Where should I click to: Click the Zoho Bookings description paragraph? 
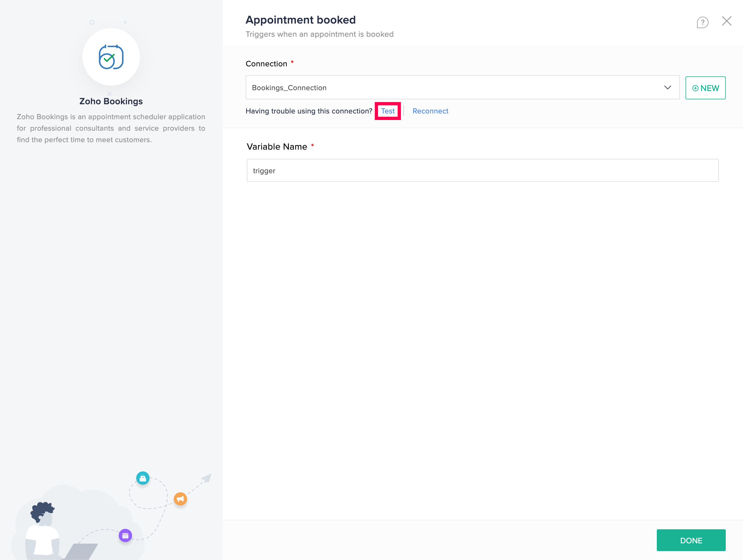[111, 128]
